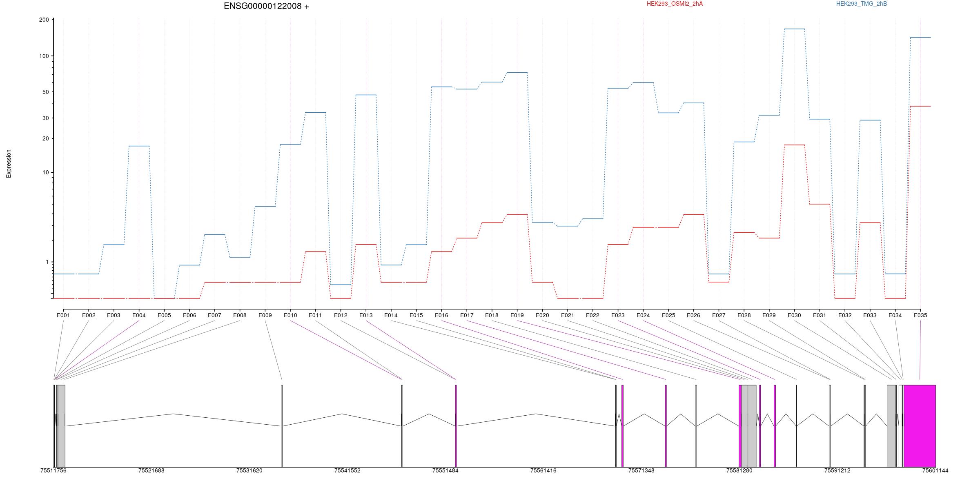Click exon label E004
Screen dimensions: 980x490
tap(139, 315)
